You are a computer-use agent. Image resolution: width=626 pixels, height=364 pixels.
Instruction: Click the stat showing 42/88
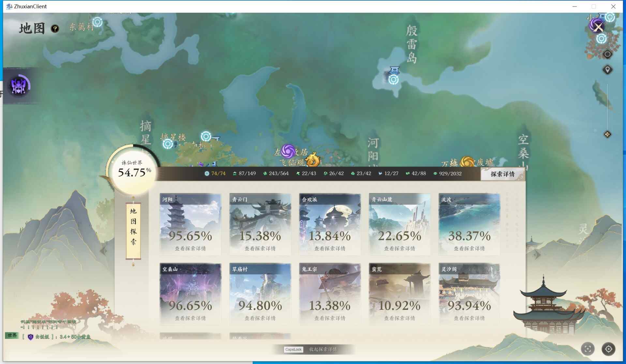tap(416, 174)
